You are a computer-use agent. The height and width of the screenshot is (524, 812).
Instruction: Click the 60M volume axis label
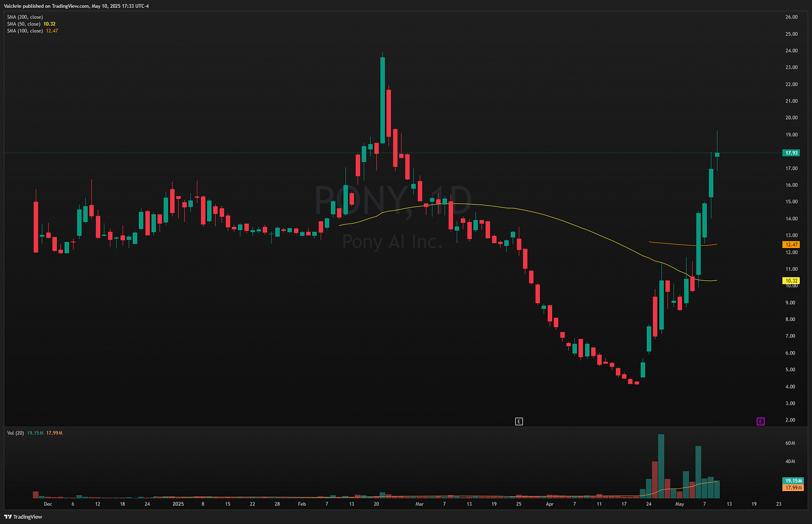coord(790,443)
